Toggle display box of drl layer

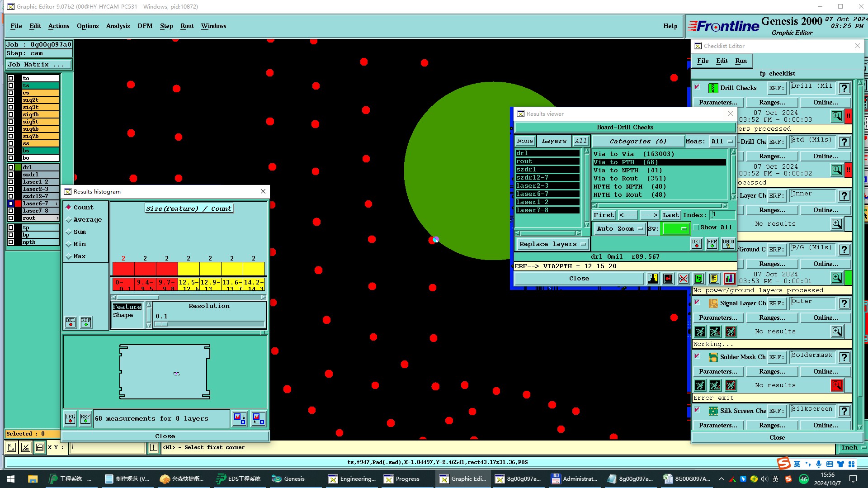point(11,167)
